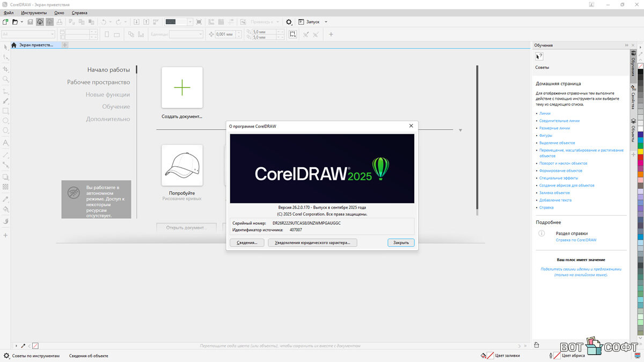Click the New document icon in toolbar
Viewport: 644px width, 362px height.
[x=5, y=22]
